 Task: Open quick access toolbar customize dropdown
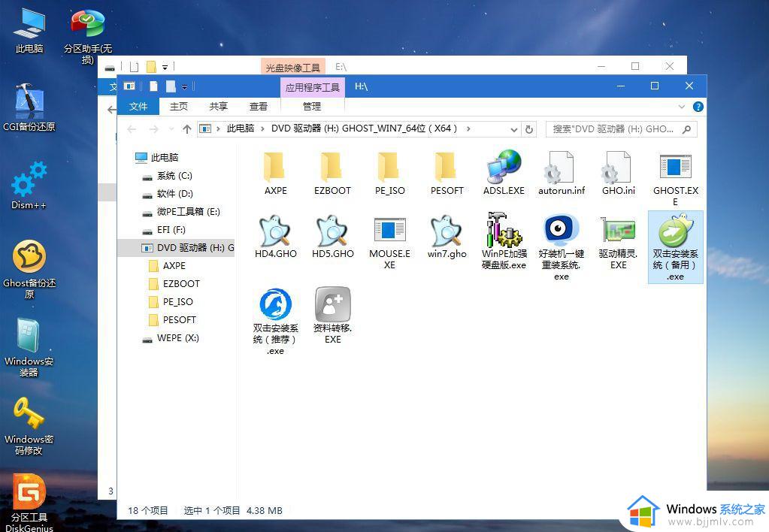[x=184, y=86]
